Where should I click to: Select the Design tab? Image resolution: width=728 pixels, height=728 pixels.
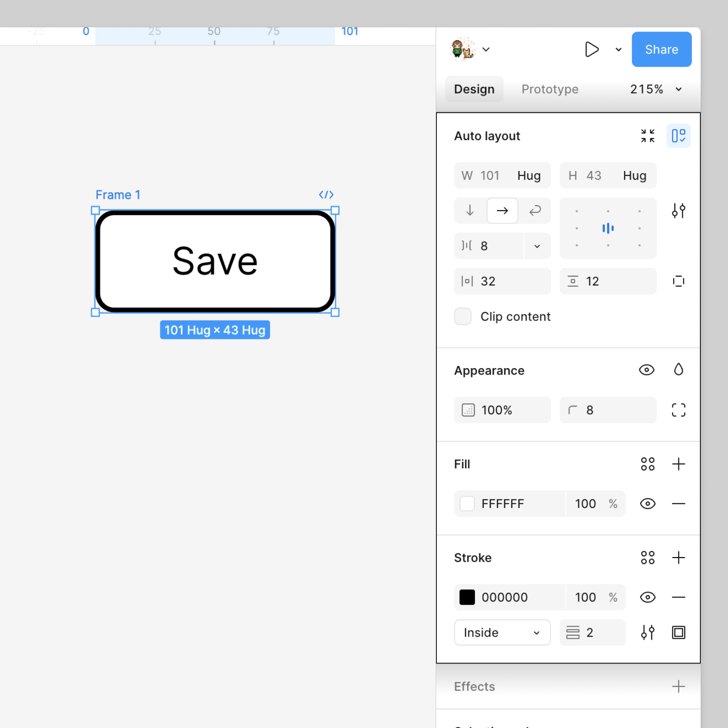click(474, 89)
